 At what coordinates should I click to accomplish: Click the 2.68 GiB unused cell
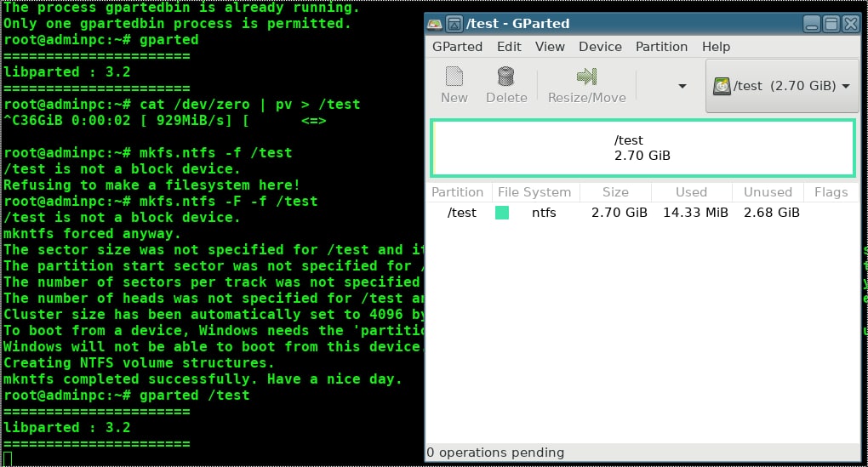[772, 213]
